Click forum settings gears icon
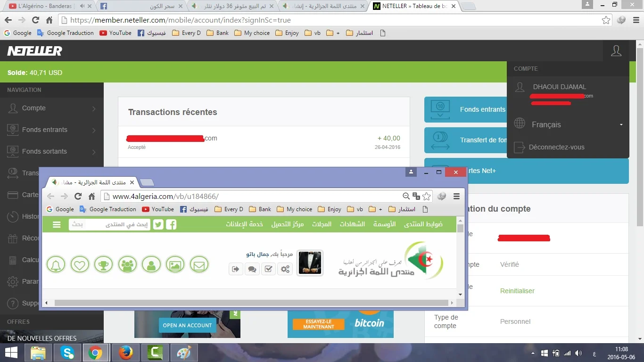 (x=285, y=269)
